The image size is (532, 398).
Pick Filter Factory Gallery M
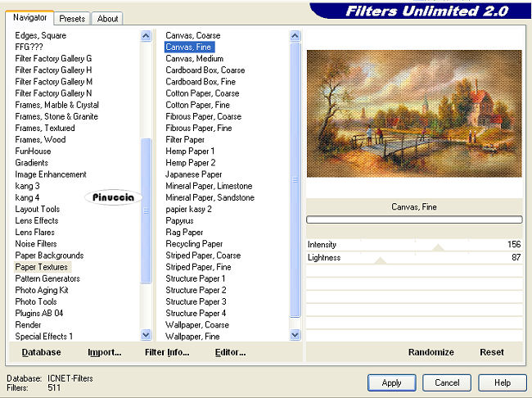(x=53, y=82)
